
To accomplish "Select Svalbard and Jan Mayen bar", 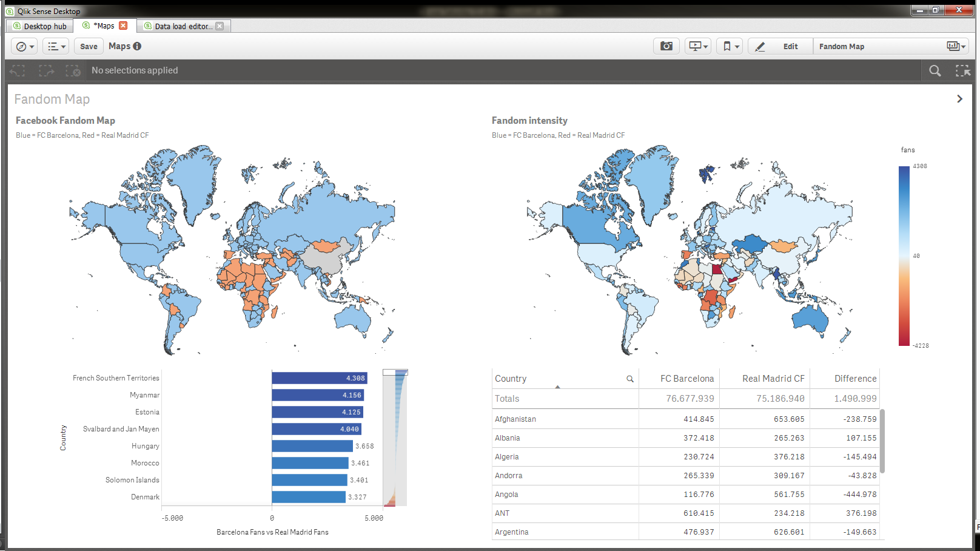I will pos(317,429).
